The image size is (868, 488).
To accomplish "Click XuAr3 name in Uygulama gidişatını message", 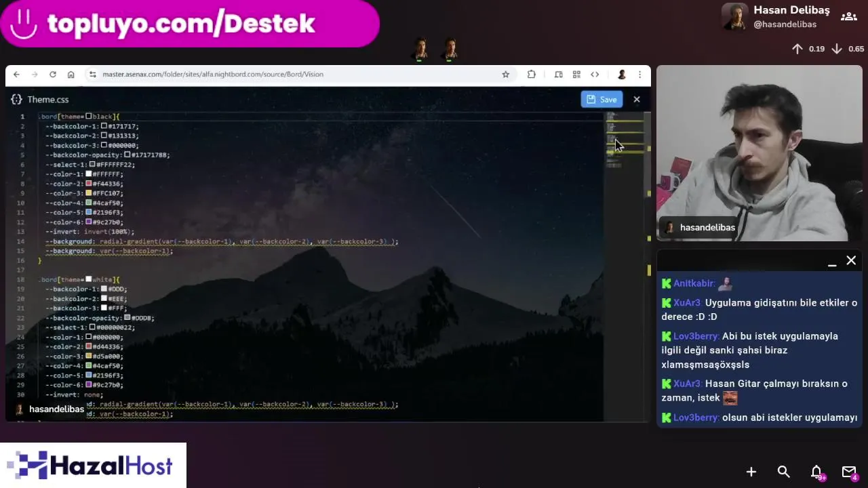I will click(688, 303).
